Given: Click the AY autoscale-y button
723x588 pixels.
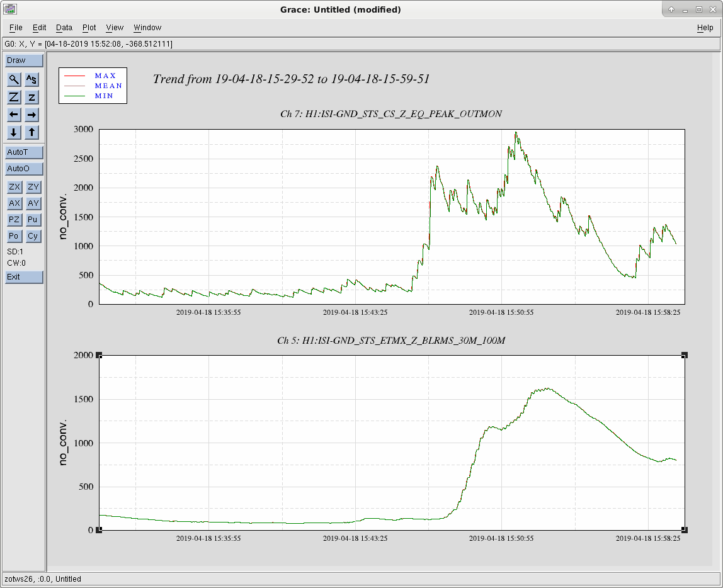Looking at the screenshot, I should click(33, 203).
